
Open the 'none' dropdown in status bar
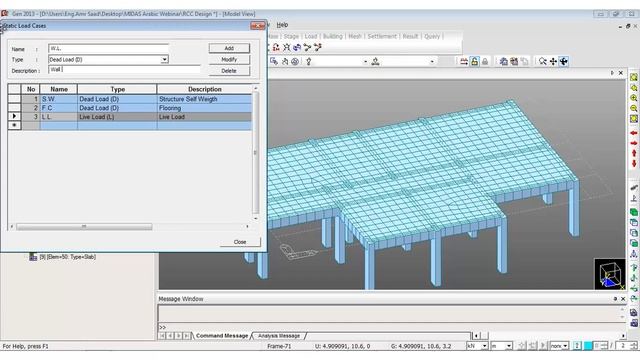(565, 346)
